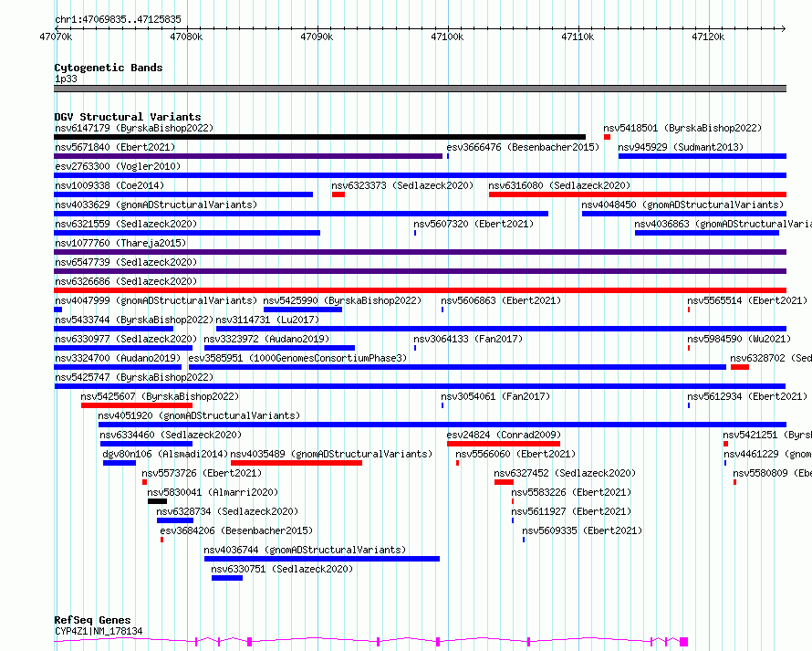Image resolution: width=812 pixels, height=651 pixels.
Task: Click the nsv5671840 (Ebert2021) label
Action: tap(115, 147)
